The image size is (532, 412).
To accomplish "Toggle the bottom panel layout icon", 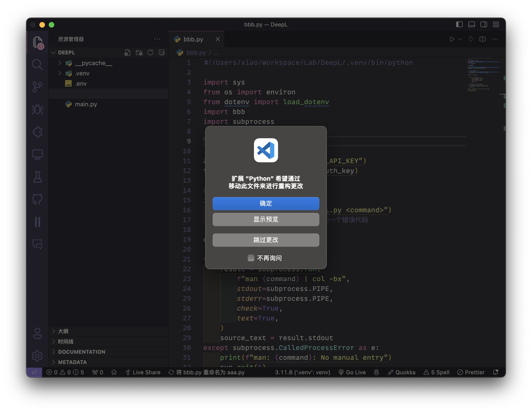I will tap(471, 25).
